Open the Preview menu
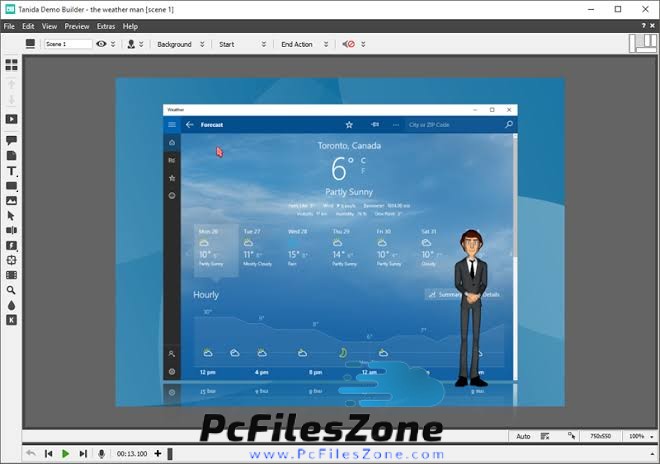 click(77, 26)
